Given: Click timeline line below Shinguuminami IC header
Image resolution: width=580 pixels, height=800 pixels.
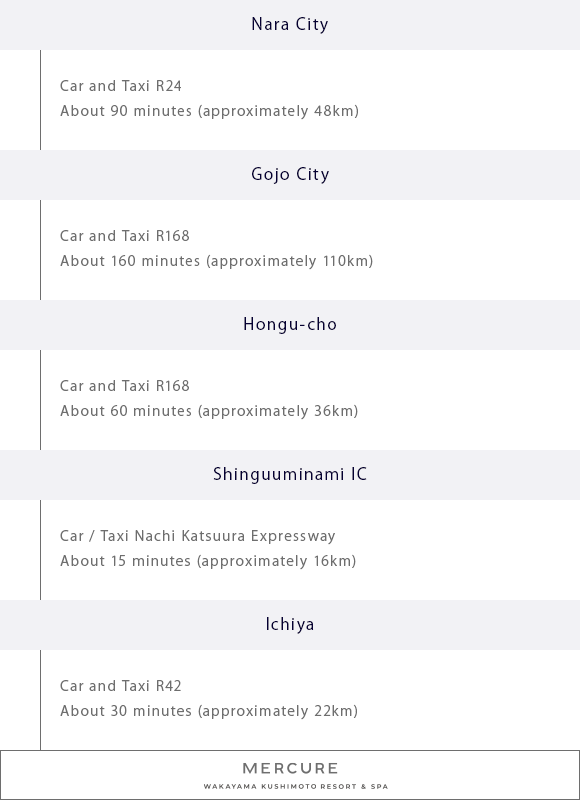Looking at the screenshot, I should [x=40, y=550].
